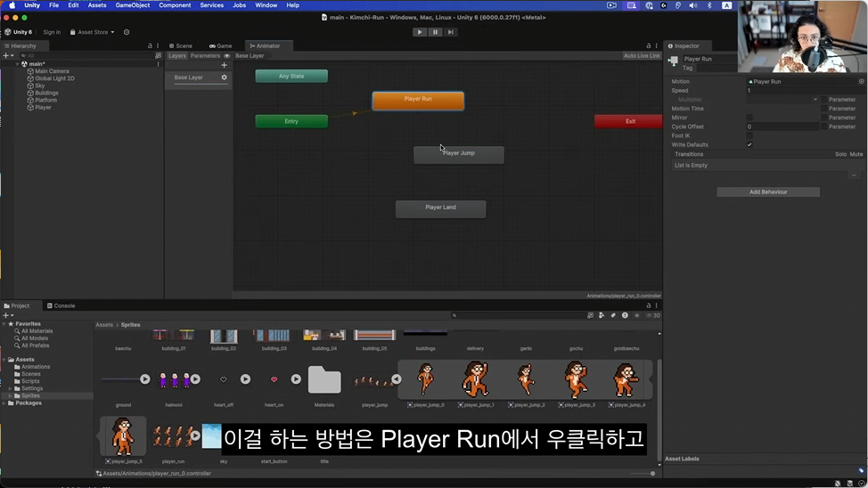Open the Asset Store dropdown
This screenshot has width=868, height=488.
click(92, 32)
